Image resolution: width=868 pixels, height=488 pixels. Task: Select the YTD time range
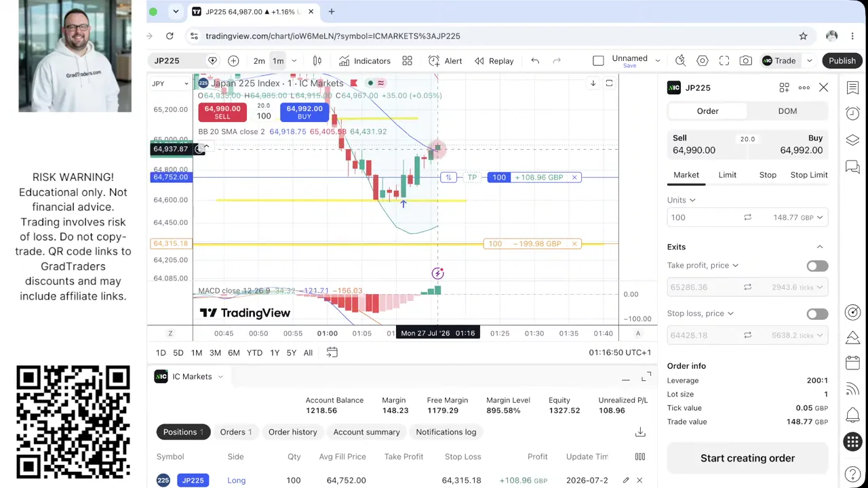pyautogui.click(x=254, y=352)
